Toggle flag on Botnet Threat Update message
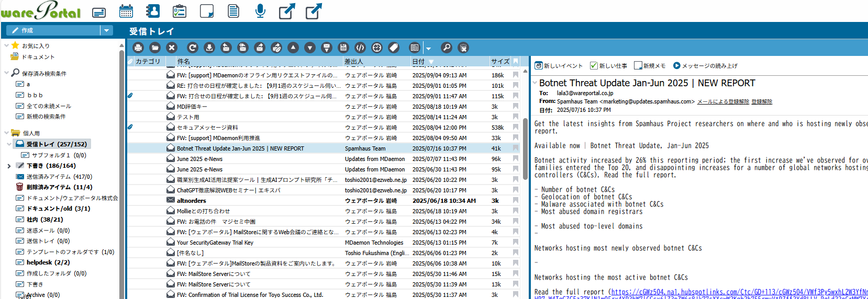The height and width of the screenshot is (299, 868). point(516,148)
